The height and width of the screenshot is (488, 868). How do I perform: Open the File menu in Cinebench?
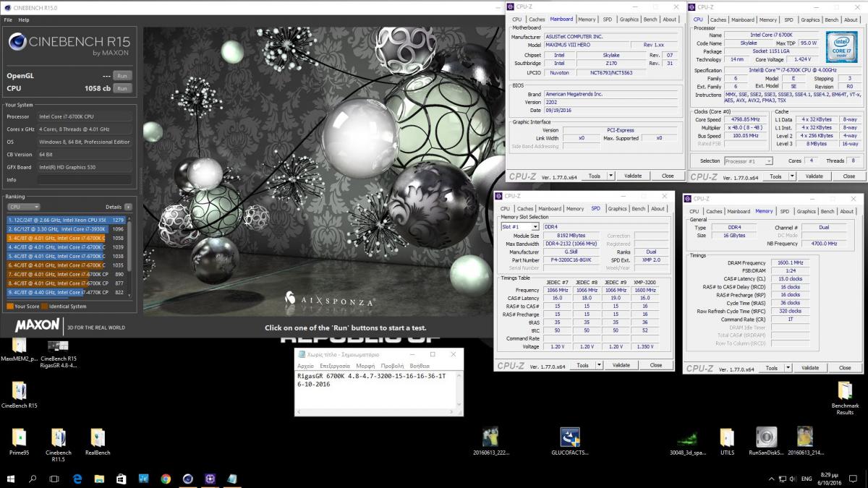8,20
